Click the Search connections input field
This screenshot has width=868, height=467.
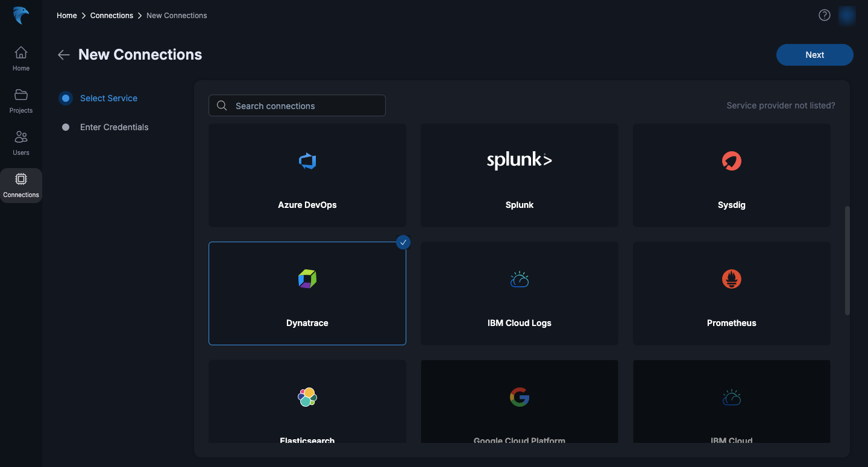(x=297, y=105)
